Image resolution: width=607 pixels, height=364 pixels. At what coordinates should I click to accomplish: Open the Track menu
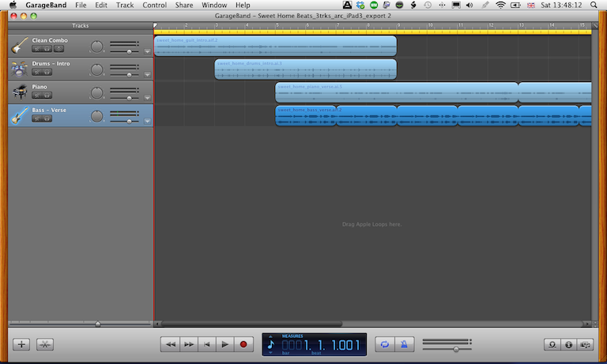125,5
